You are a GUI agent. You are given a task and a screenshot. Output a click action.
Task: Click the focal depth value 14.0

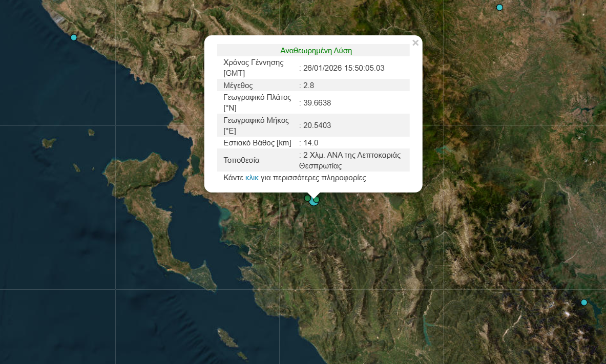click(x=310, y=143)
